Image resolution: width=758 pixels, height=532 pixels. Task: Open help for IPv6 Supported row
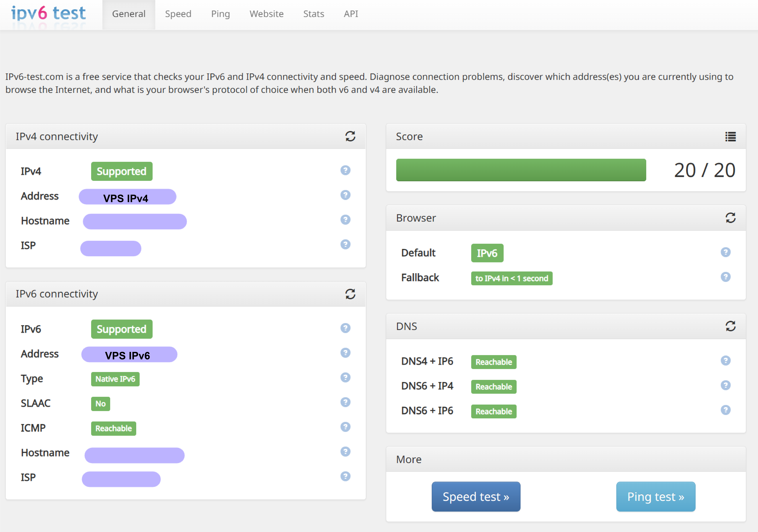(345, 328)
